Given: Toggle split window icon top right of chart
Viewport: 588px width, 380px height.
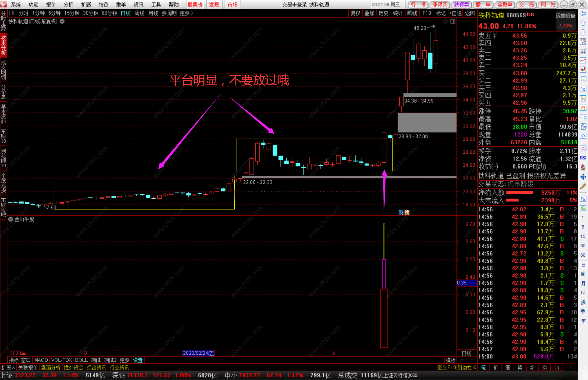Looking at the screenshot, I should click(453, 22).
